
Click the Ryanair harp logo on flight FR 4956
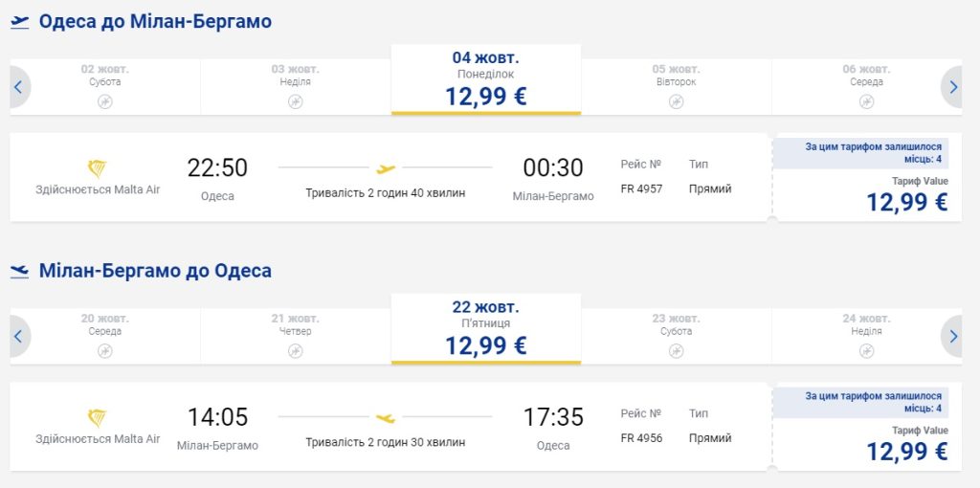coord(97,418)
